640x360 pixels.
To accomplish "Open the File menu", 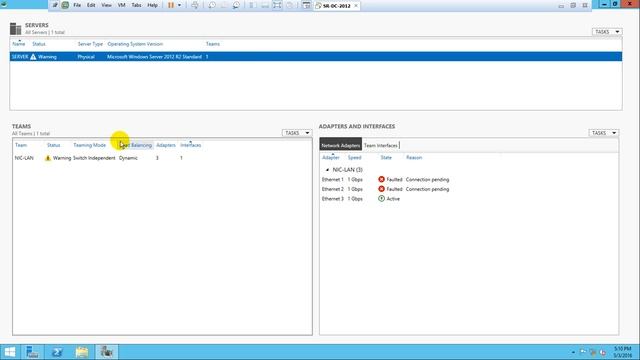I will pyautogui.click(x=77, y=5).
